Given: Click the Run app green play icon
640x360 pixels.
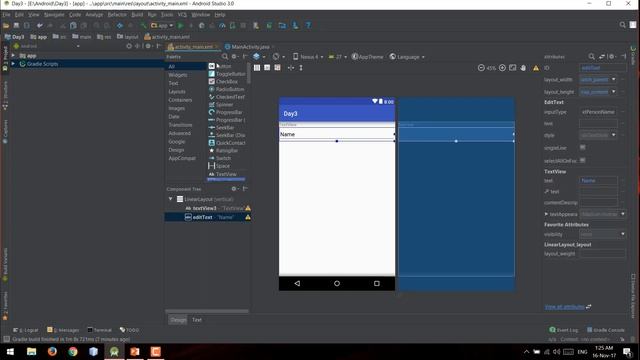Looking at the screenshot, I should pyautogui.click(x=180, y=25).
